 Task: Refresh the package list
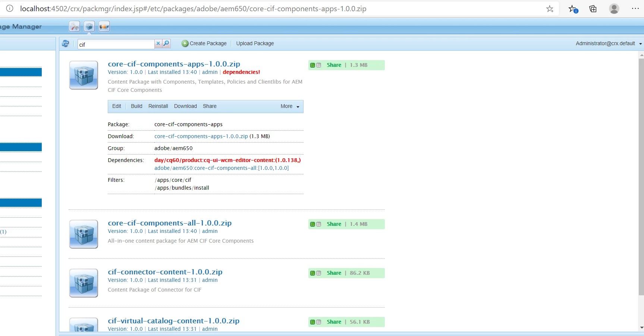coord(66,44)
